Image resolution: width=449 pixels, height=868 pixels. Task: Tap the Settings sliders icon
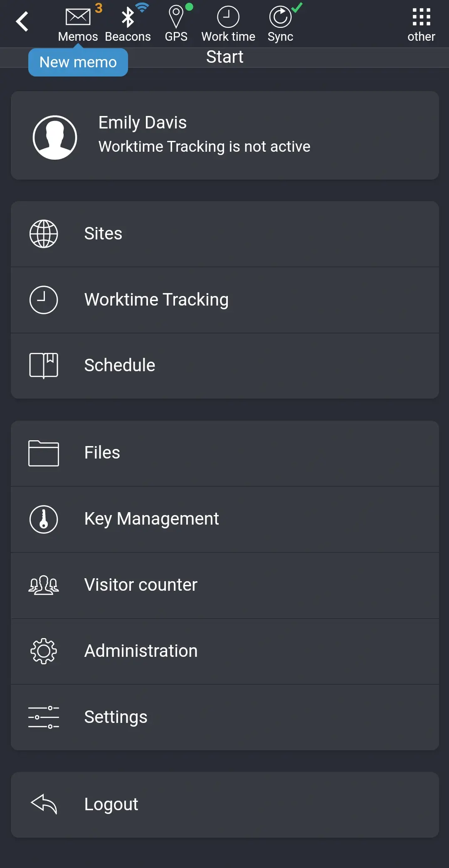[x=44, y=717]
